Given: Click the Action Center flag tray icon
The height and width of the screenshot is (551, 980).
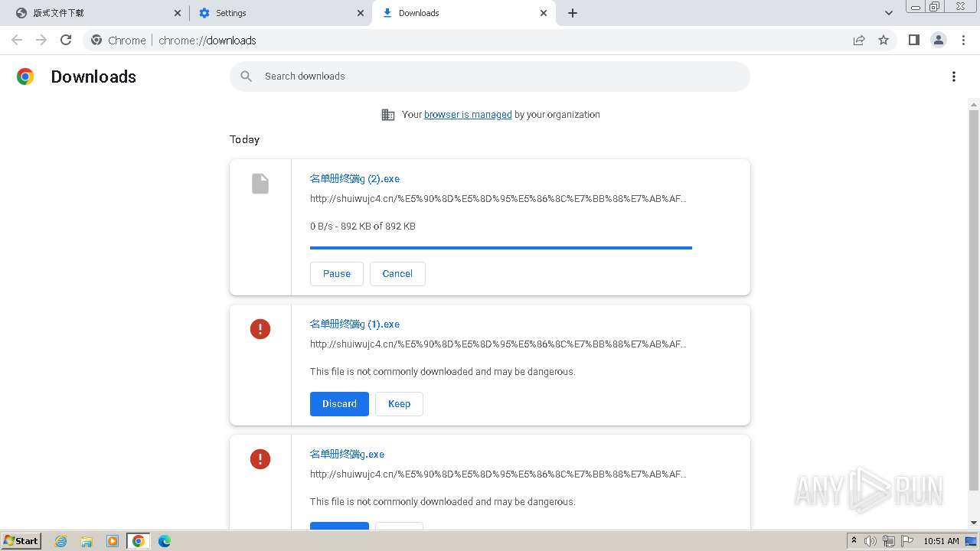Looking at the screenshot, I should click(x=907, y=541).
